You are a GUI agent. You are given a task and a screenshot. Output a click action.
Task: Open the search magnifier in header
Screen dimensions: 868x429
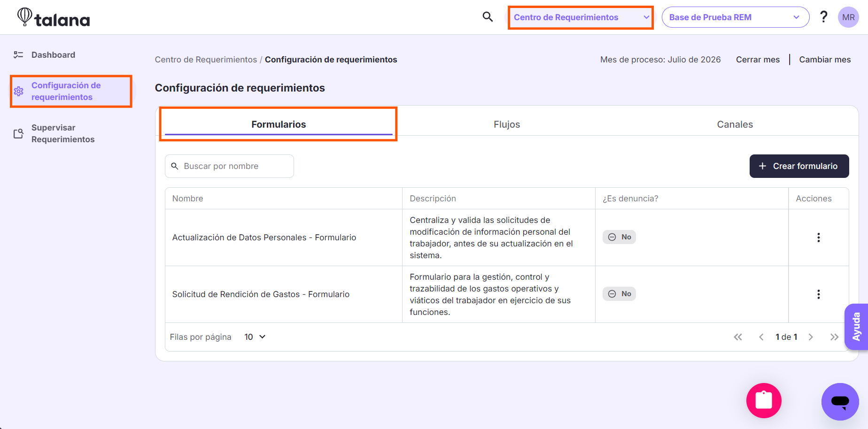coord(488,17)
